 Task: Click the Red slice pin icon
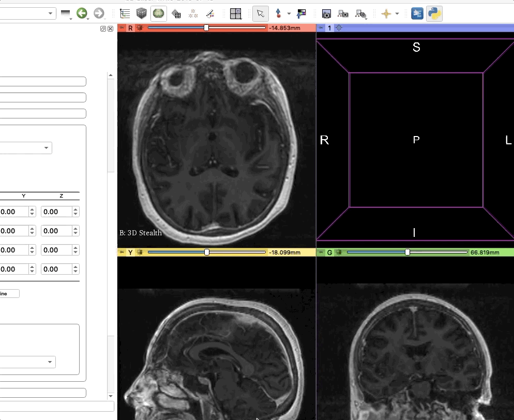122,28
